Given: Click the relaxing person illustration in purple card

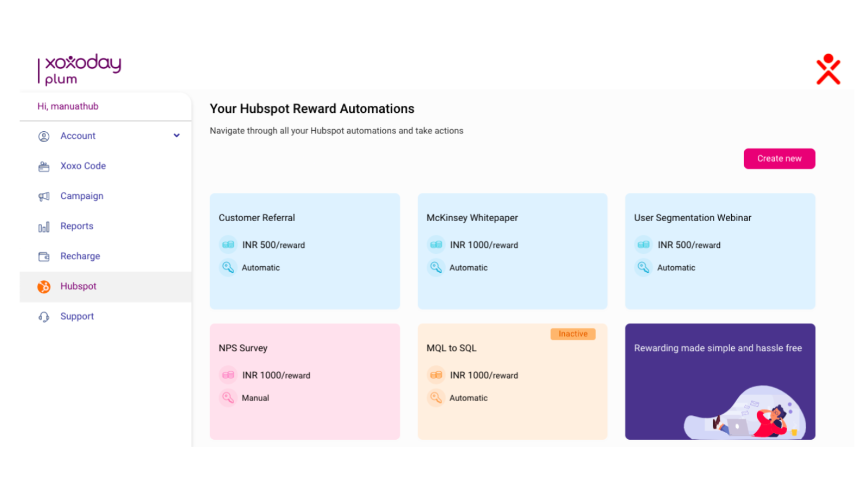Looking at the screenshot, I should pos(745,413).
